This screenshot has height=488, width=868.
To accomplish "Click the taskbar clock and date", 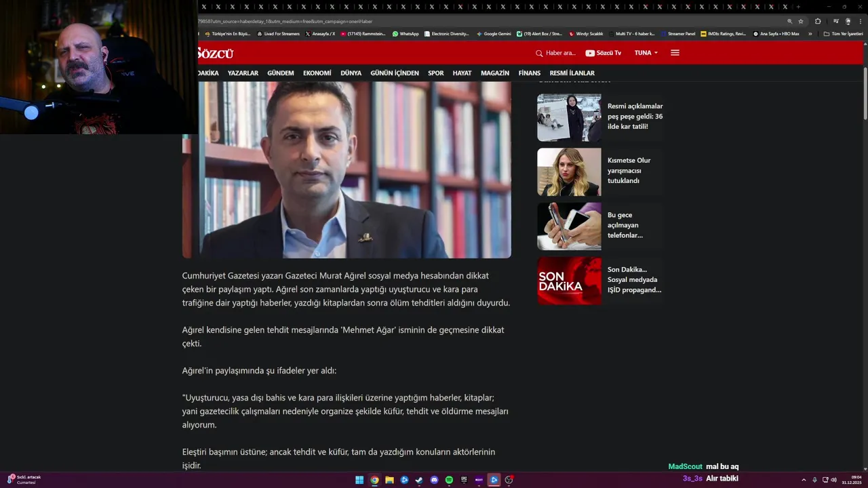I will point(852,480).
